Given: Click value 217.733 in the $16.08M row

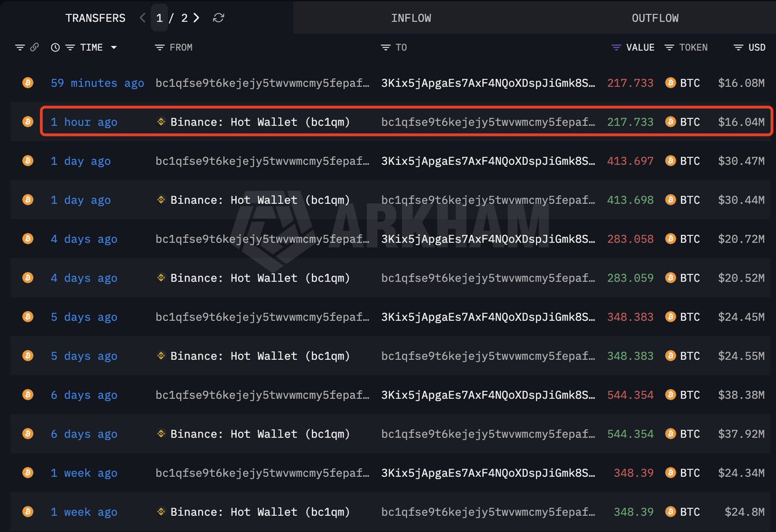Looking at the screenshot, I should point(630,83).
